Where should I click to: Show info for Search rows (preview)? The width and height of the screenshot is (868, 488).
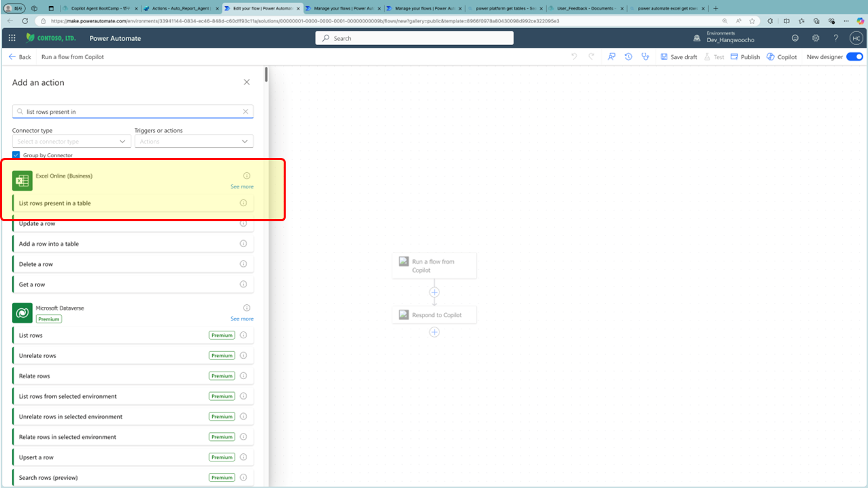click(x=244, y=478)
